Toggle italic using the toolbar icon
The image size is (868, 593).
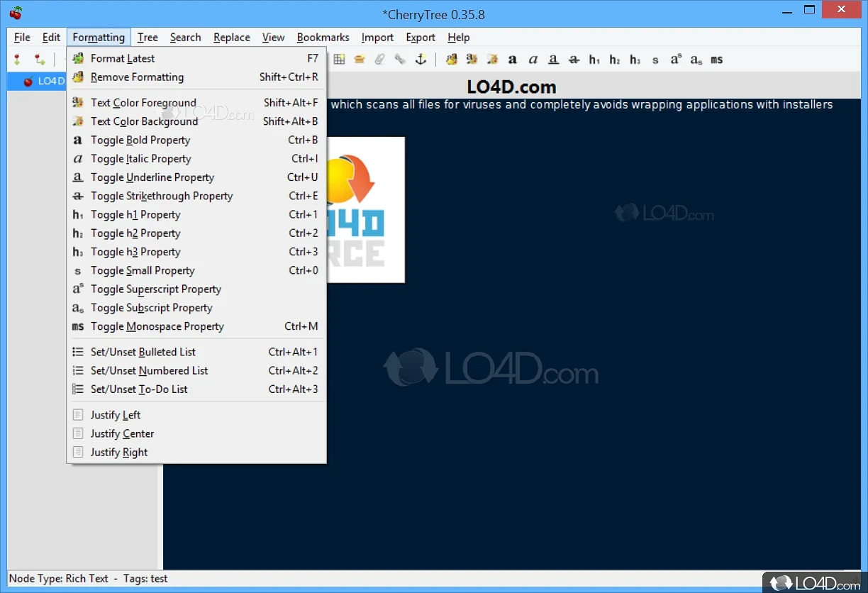point(533,60)
